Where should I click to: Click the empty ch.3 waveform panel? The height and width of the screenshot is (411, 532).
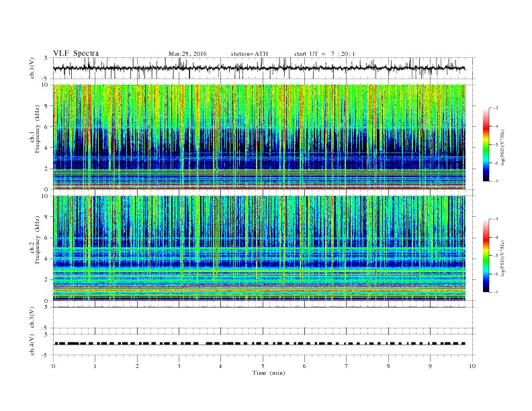(x=263, y=318)
